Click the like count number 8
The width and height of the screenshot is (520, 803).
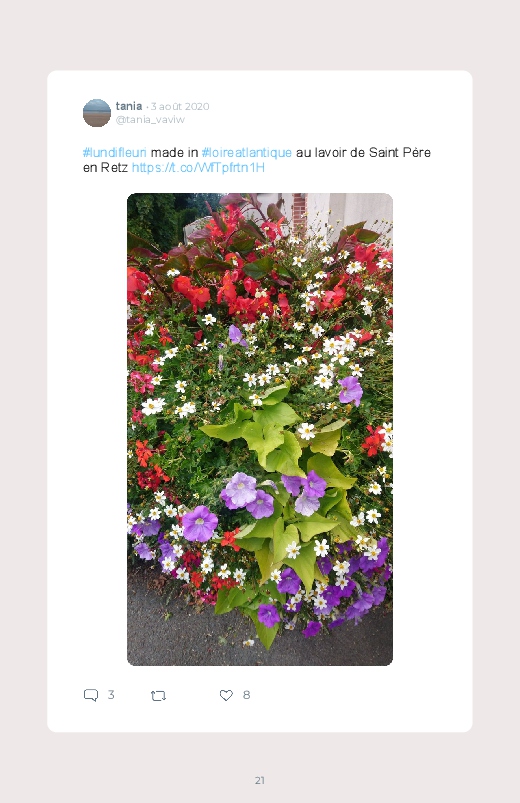click(246, 695)
